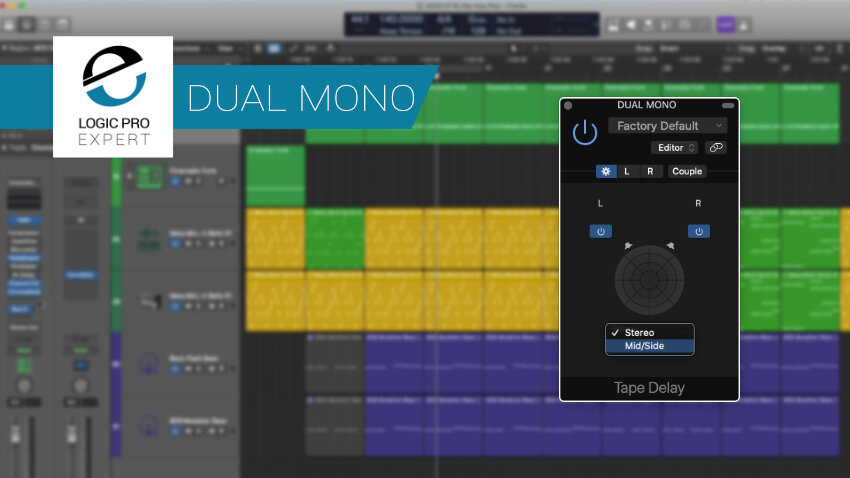Click the Couple button
Viewport: 850px width, 478px height.
click(x=687, y=171)
